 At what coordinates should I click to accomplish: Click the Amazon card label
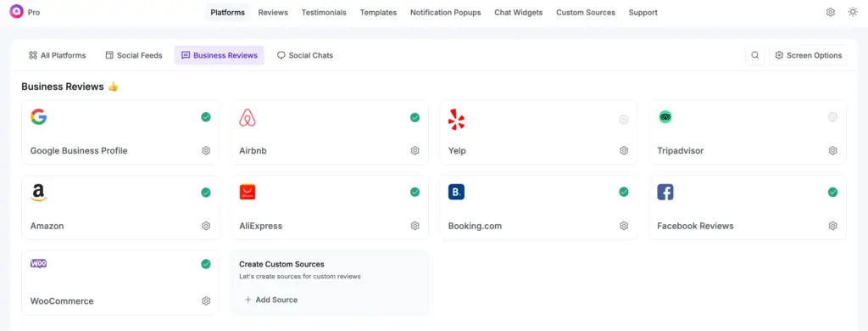pyautogui.click(x=47, y=227)
